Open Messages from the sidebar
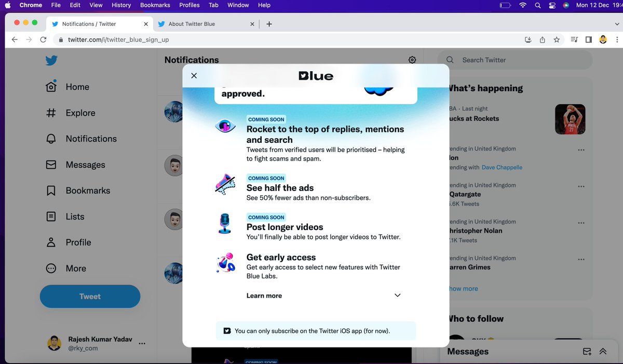The image size is (623, 364). pos(75,165)
